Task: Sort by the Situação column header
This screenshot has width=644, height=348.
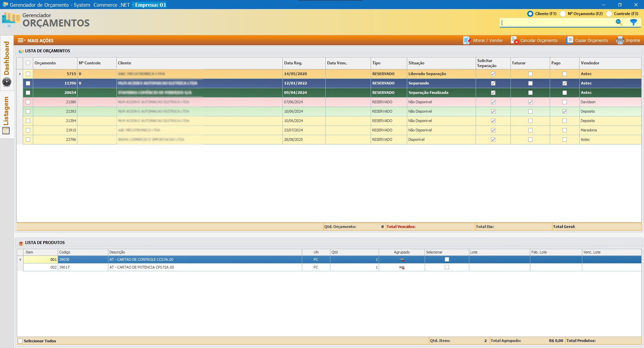Action: pos(416,63)
